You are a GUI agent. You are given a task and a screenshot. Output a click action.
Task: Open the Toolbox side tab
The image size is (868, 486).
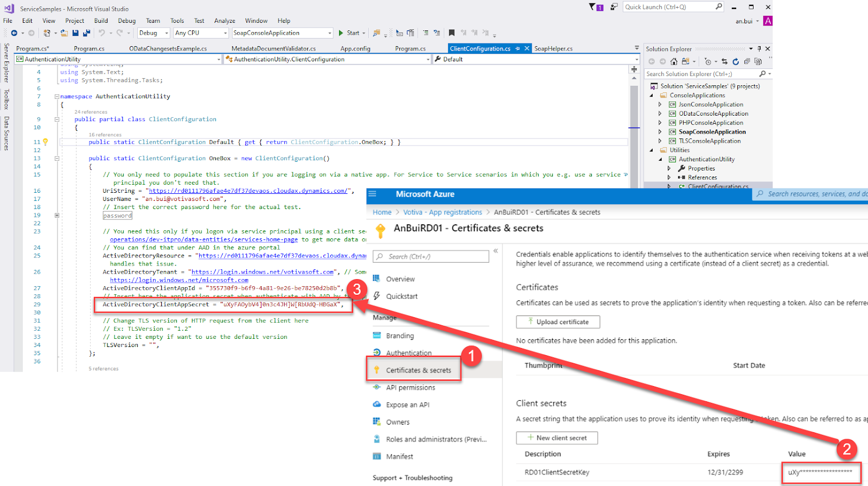point(7,99)
